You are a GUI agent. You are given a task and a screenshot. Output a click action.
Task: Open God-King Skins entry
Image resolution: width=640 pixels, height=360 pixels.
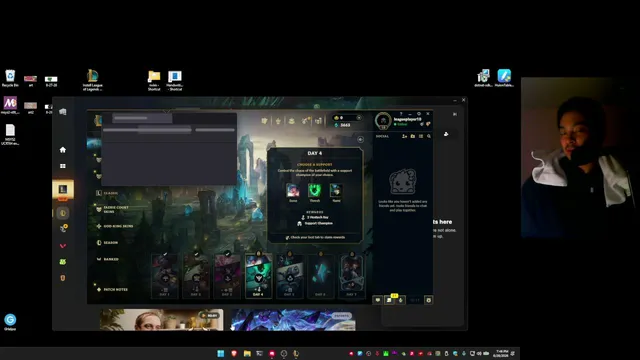pyautogui.click(x=115, y=226)
